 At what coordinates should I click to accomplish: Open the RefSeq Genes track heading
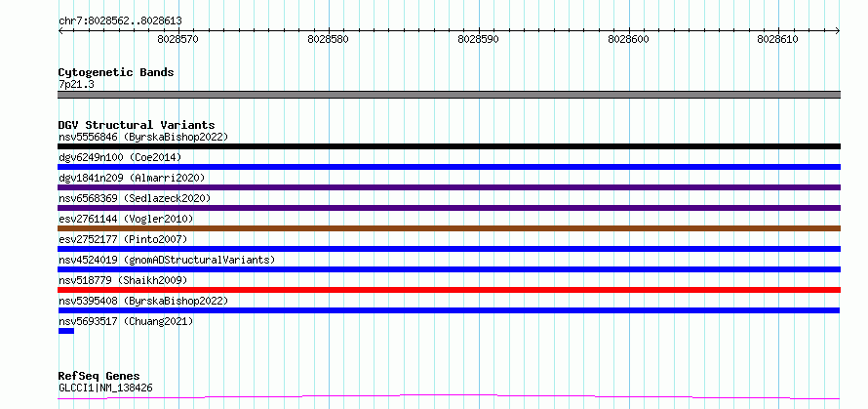(99, 377)
